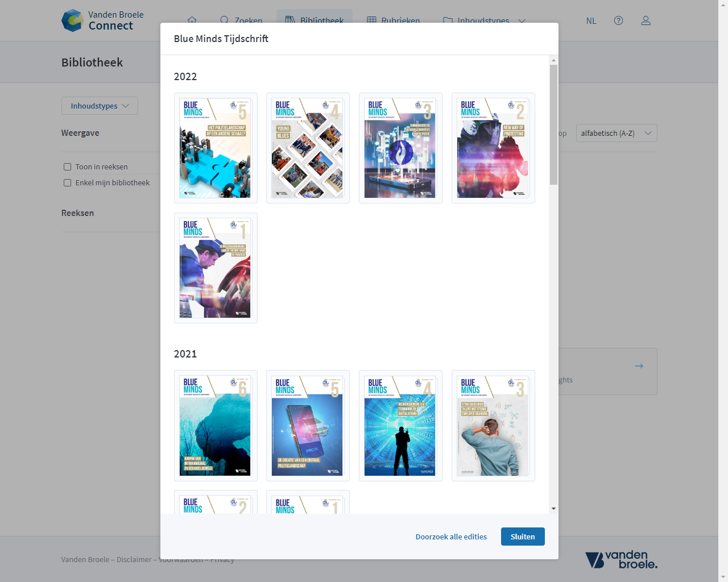Image resolution: width=728 pixels, height=582 pixels.
Task: Click the Weergave section heading
Action: point(80,133)
